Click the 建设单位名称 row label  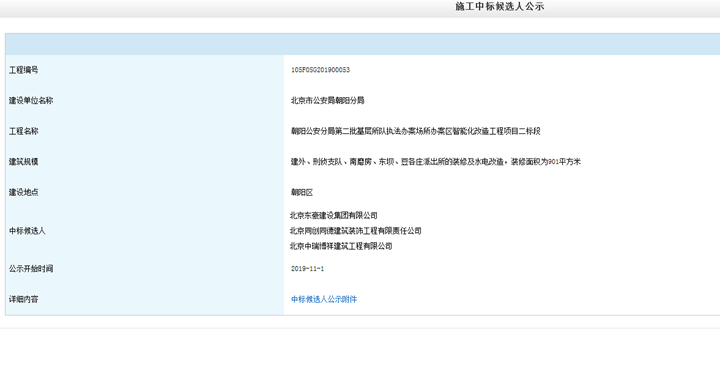click(x=31, y=101)
